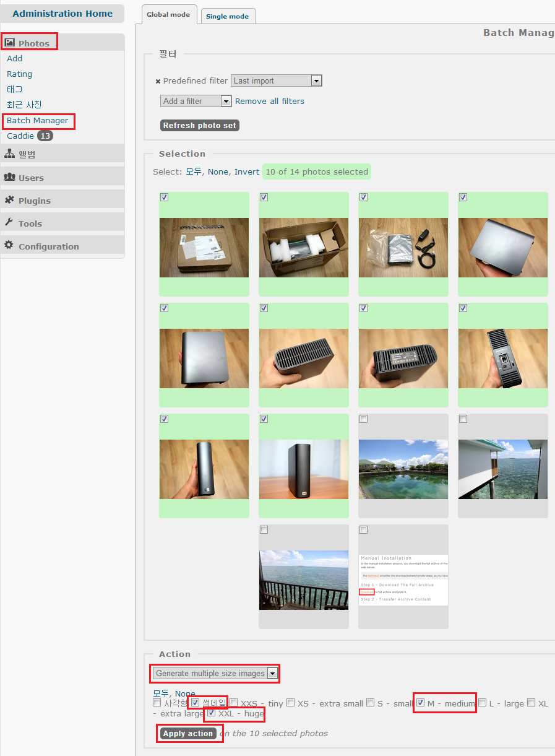This screenshot has width=555, height=756.
Task: Click the album hierarchy icon in sidebar
Action: pyautogui.click(x=9, y=154)
